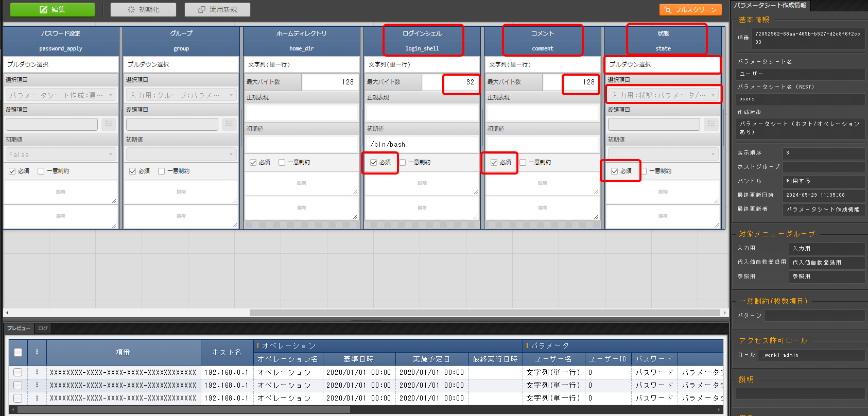
Task: Switch to the プレビュー tab
Action: tap(19, 328)
